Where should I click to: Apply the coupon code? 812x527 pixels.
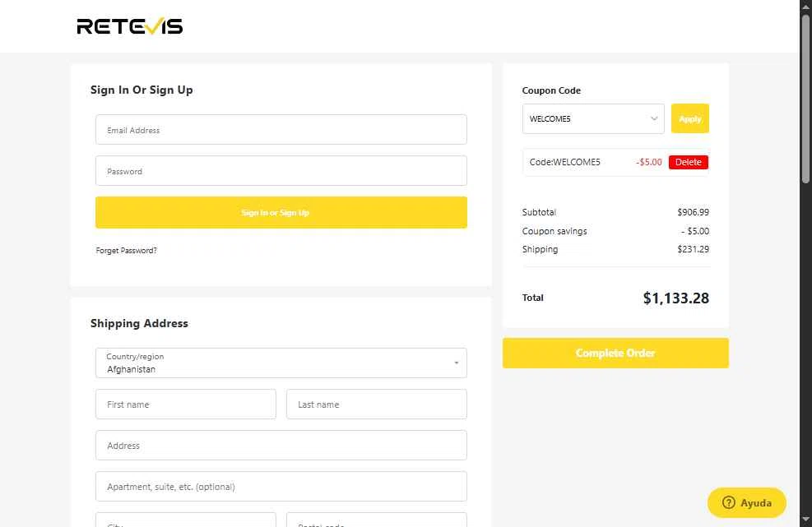(689, 118)
